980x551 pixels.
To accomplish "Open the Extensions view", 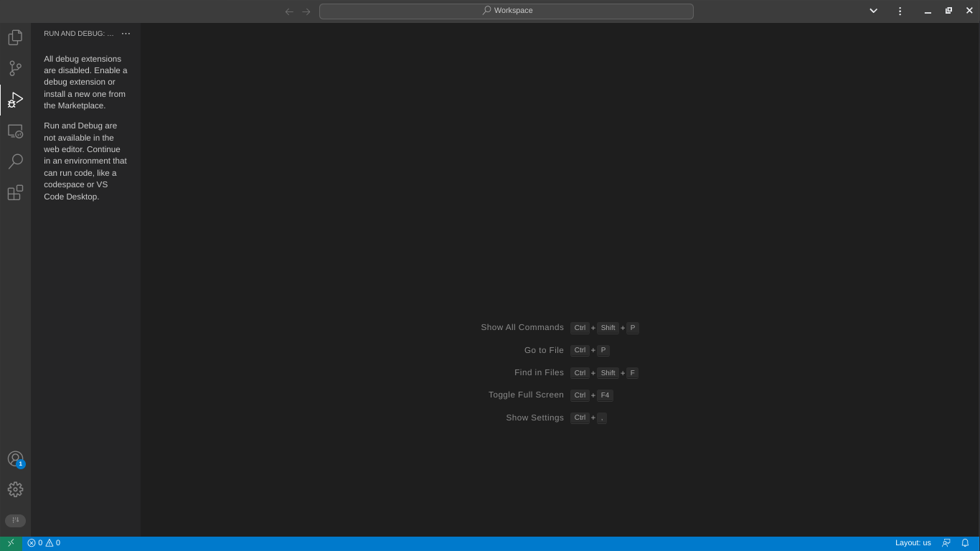I will 15,192.
